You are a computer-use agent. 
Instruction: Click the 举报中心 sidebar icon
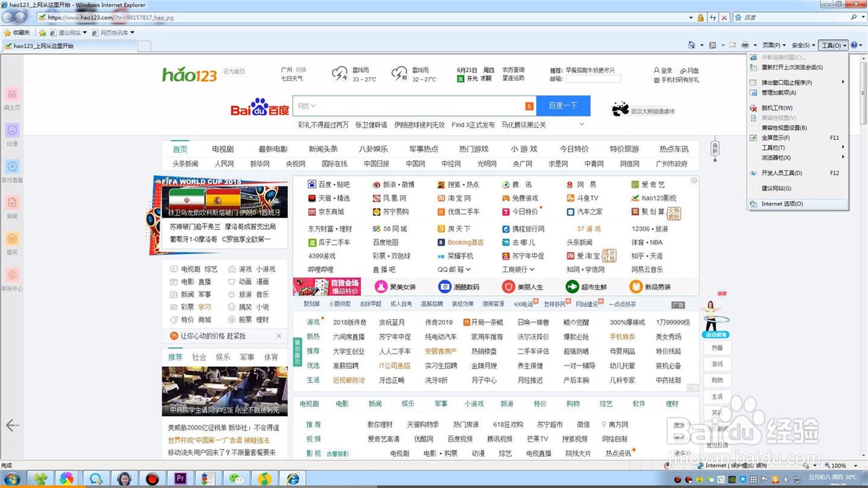tap(12, 275)
